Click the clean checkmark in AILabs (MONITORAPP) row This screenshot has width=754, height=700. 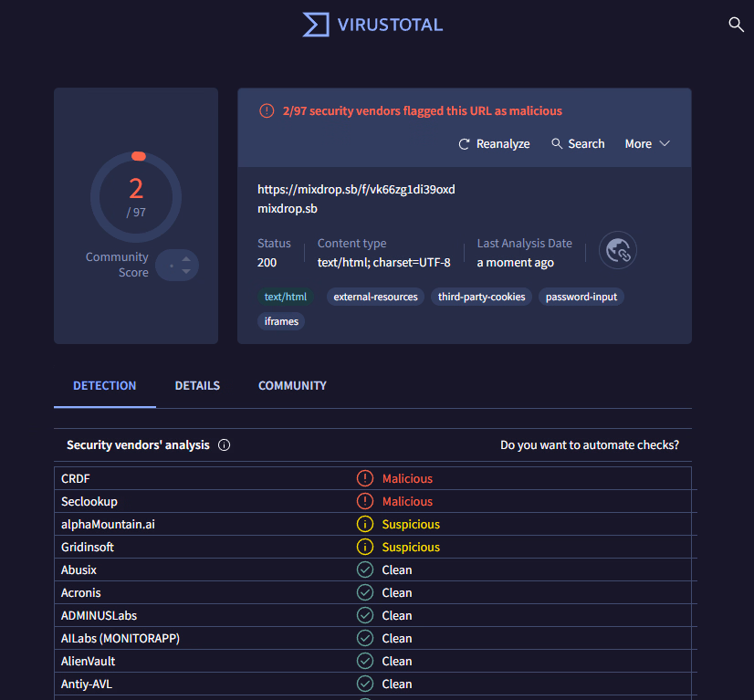coord(365,638)
